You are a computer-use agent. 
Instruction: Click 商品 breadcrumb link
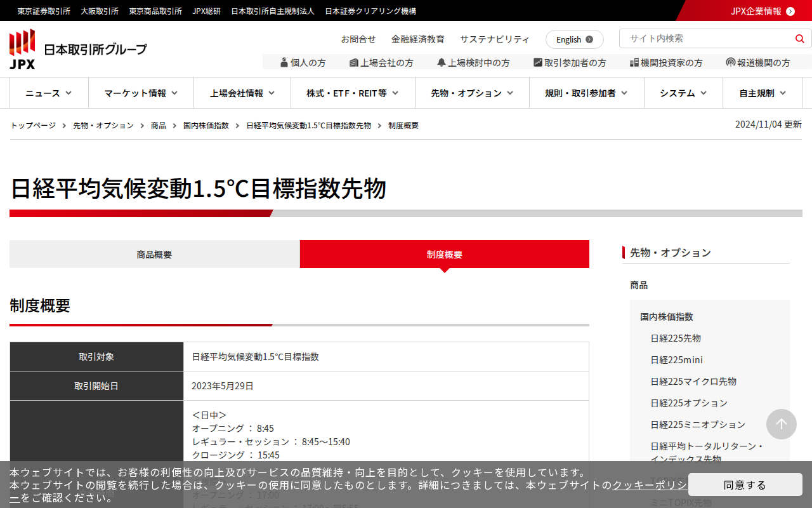coord(159,125)
